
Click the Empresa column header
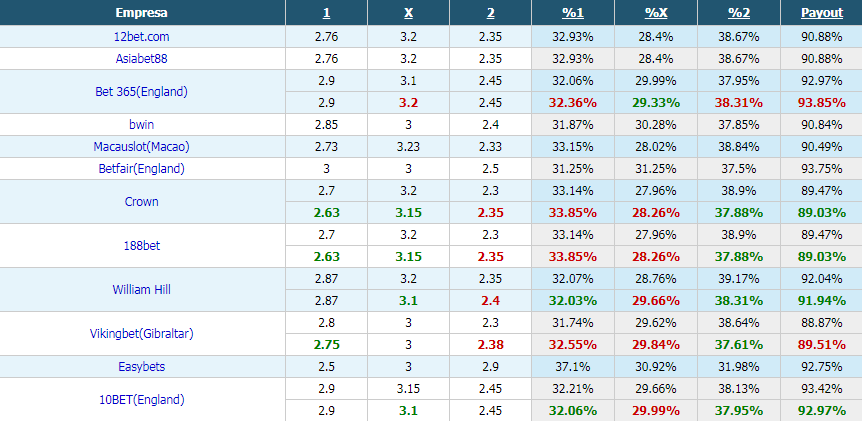(142, 13)
